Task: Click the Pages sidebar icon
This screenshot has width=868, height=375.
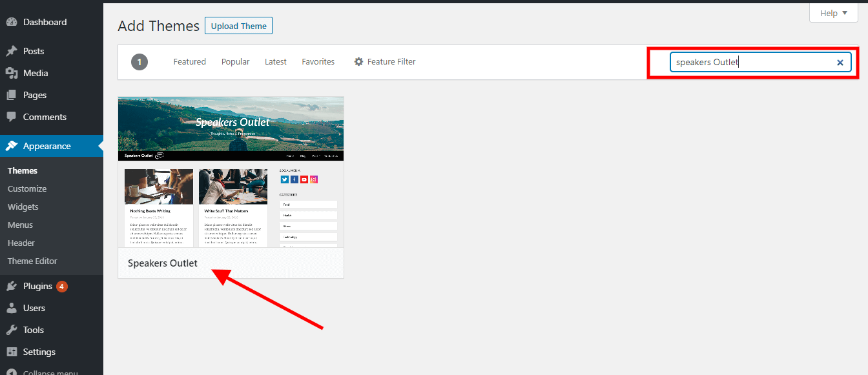Action: point(13,94)
